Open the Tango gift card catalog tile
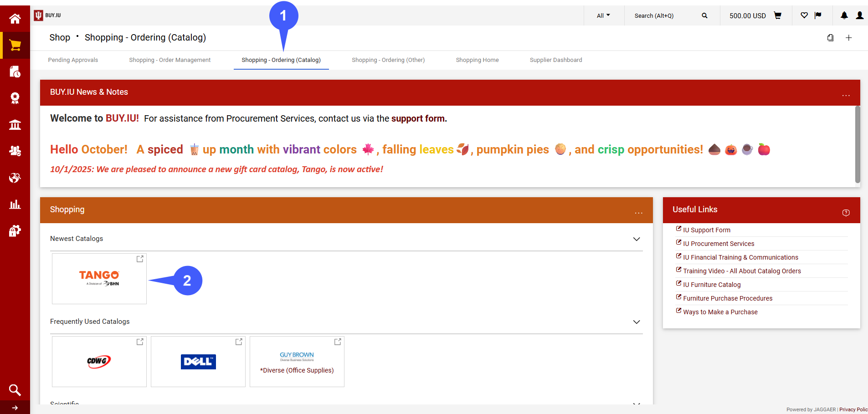The width and height of the screenshot is (868, 414). (99, 278)
